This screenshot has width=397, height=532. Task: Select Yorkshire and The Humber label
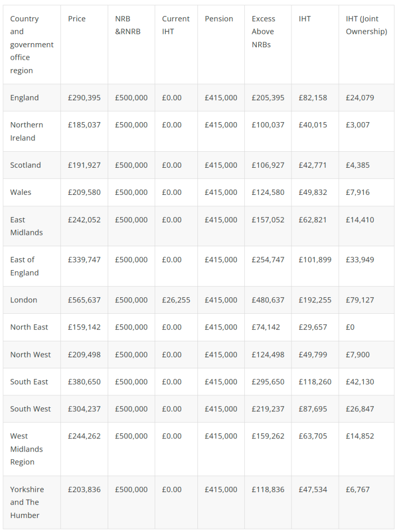(x=27, y=502)
